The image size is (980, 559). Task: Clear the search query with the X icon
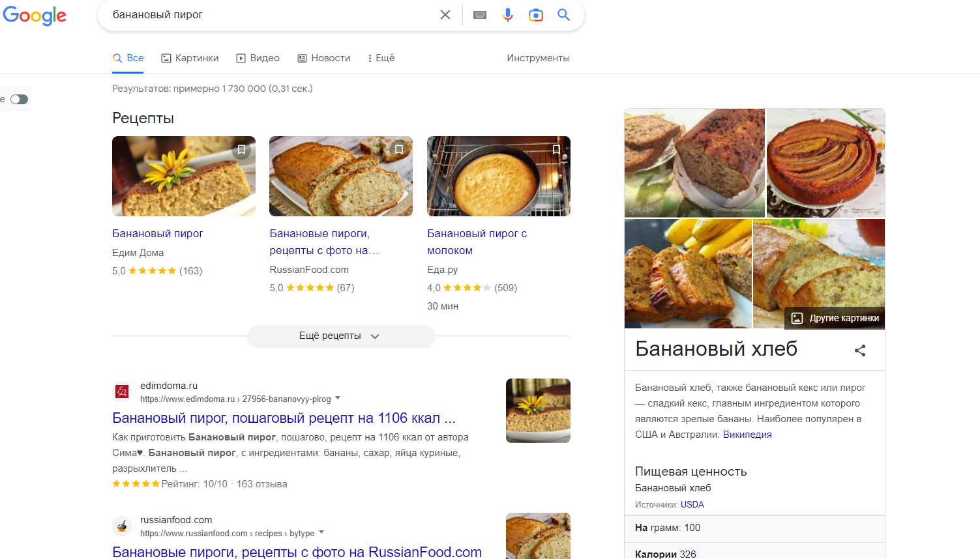(445, 15)
